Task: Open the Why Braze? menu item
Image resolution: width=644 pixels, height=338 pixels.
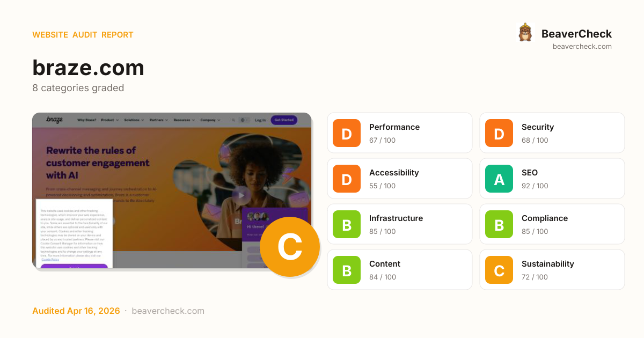Action: [x=87, y=120]
